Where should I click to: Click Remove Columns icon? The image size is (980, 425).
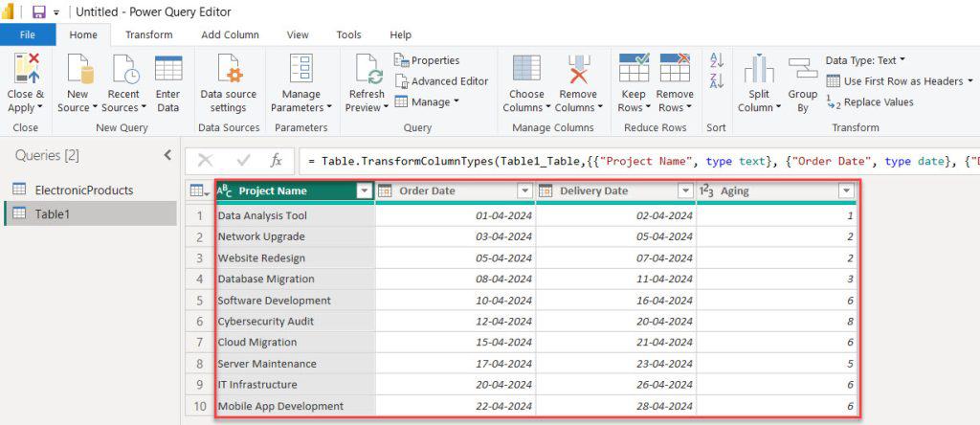coord(579,68)
